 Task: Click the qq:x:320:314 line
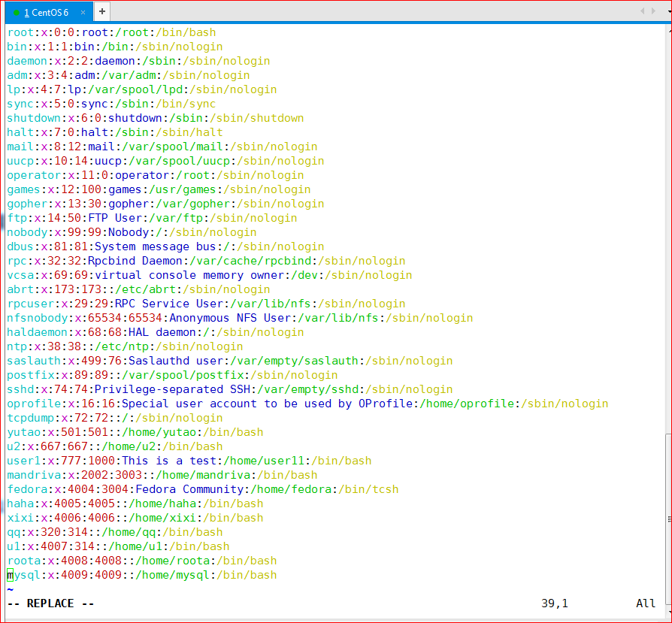115,532
